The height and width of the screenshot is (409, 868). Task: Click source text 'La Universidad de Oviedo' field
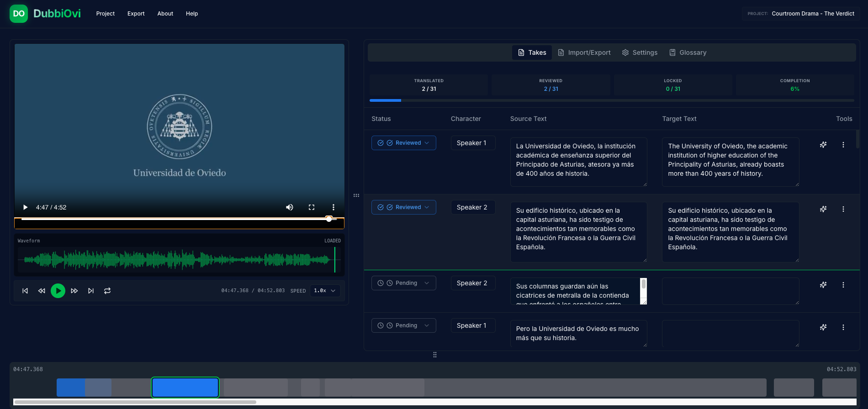point(578,162)
